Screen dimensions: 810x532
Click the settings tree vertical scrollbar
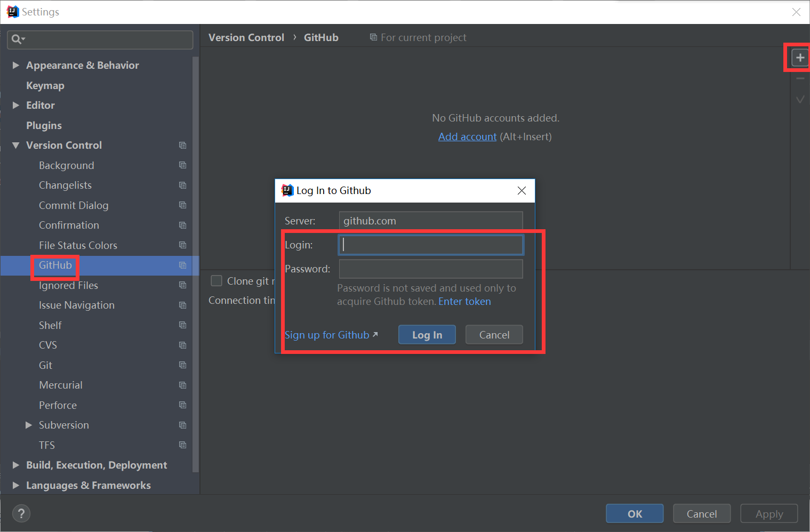(x=195, y=264)
